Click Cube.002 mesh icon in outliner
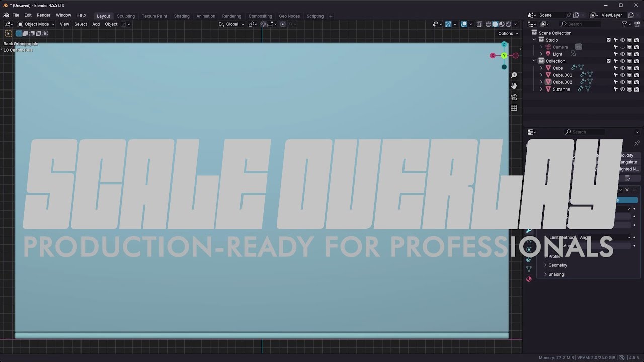The width and height of the screenshot is (644, 362). (x=548, y=82)
